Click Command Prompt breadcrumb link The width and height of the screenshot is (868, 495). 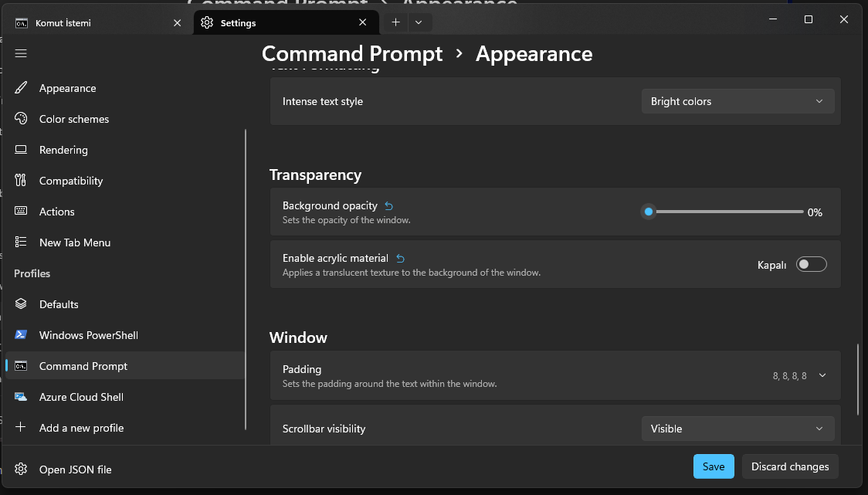coord(352,54)
